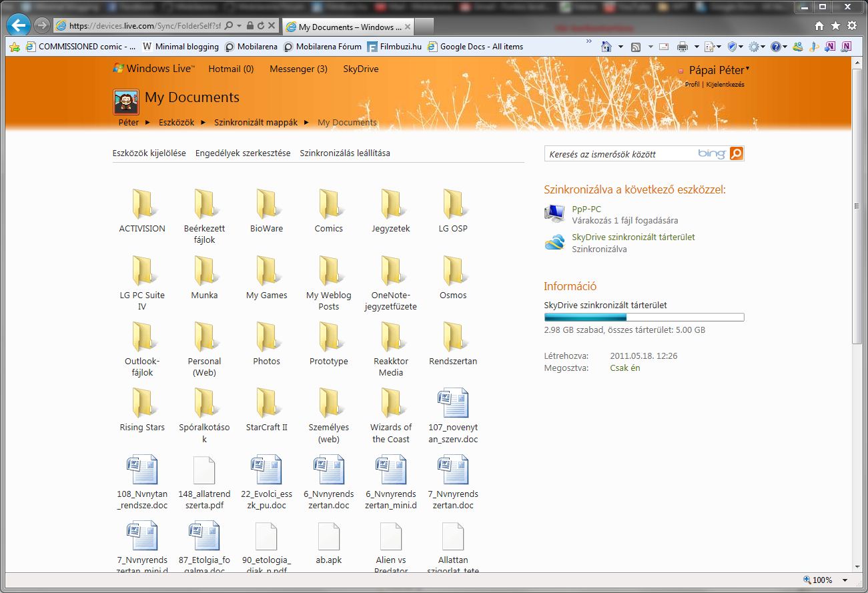Image resolution: width=868 pixels, height=593 pixels.
Task: Open the Messenger (3) menu item
Action: 298,69
